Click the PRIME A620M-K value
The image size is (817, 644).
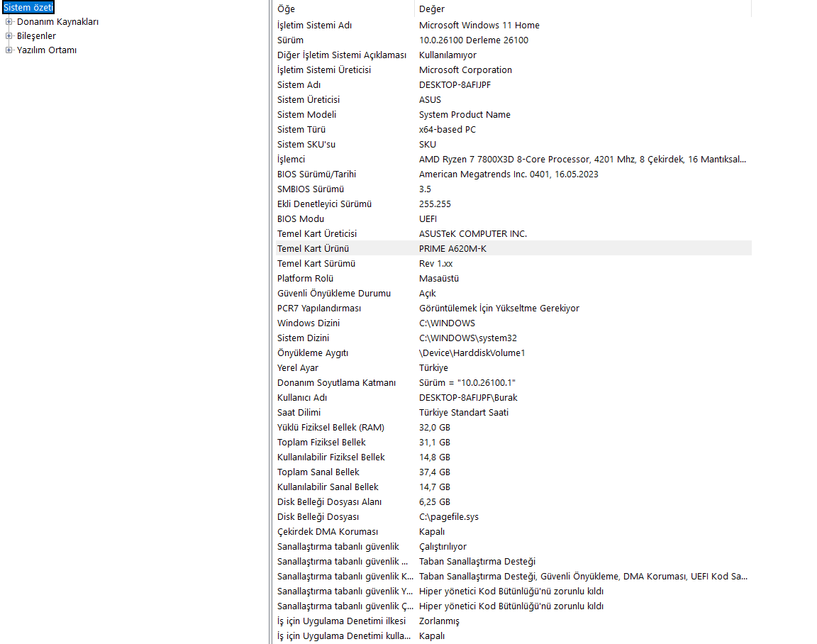[x=452, y=248]
